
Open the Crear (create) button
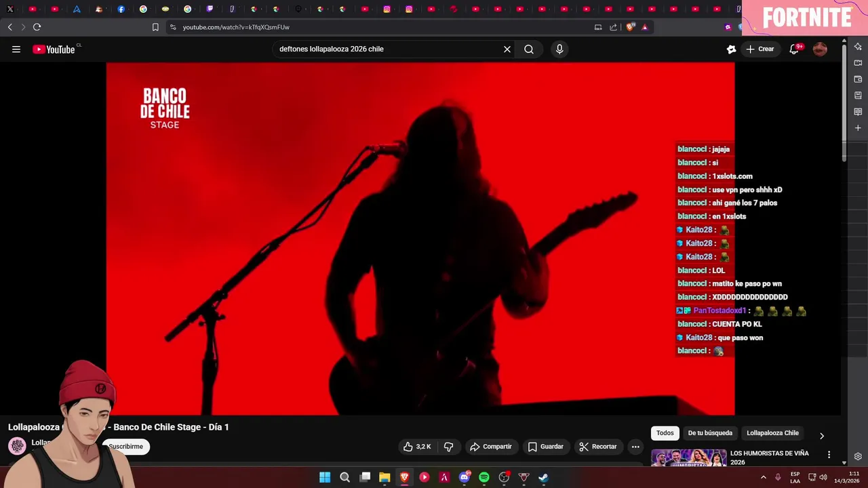point(760,49)
